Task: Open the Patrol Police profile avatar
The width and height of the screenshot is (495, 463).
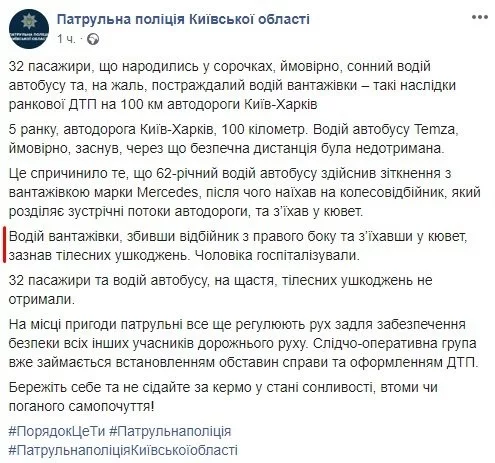Action: (x=29, y=29)
